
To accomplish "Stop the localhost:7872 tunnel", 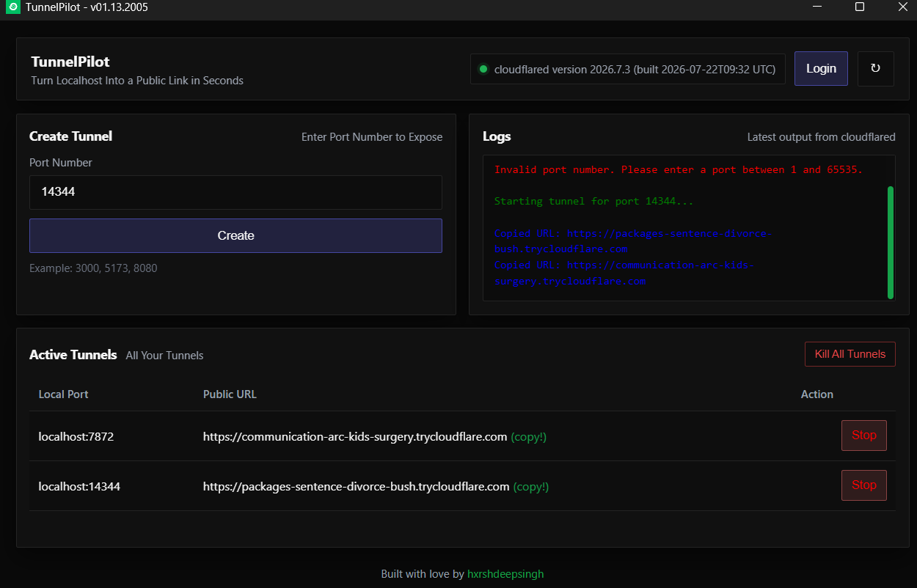I will (x=863, y=436).
